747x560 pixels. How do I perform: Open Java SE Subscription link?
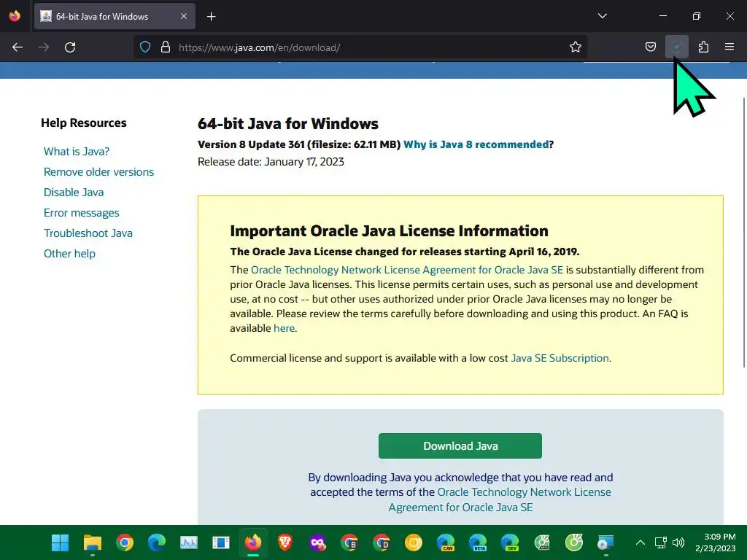[560, 358]
